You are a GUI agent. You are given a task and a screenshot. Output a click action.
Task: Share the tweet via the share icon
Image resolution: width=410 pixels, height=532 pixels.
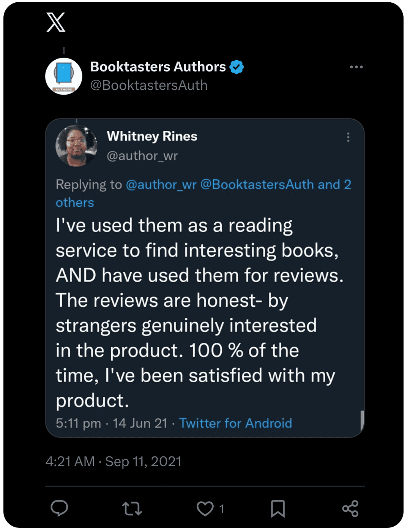click(350, 508)
